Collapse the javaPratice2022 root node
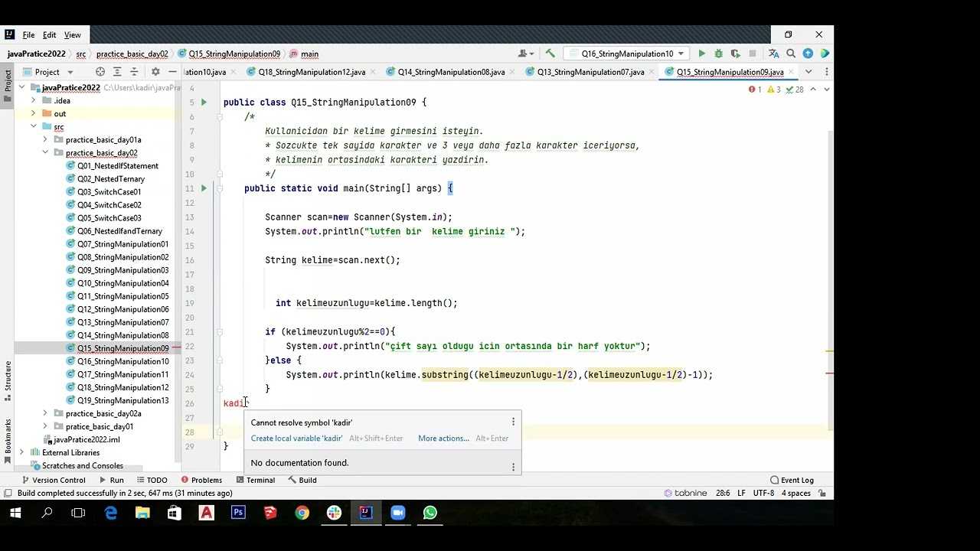Viewport: 980px width, 551px height. (22, 87)
